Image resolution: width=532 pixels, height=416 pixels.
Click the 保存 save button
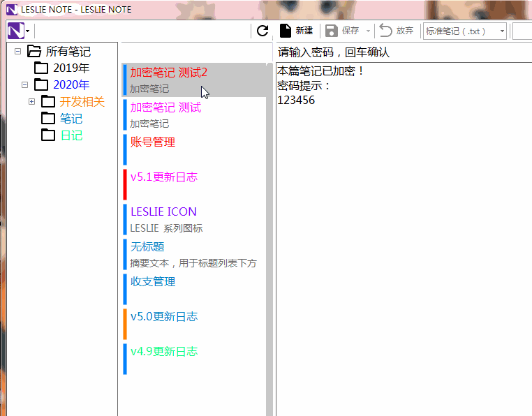pyautogui.click(x=343, y=31)
